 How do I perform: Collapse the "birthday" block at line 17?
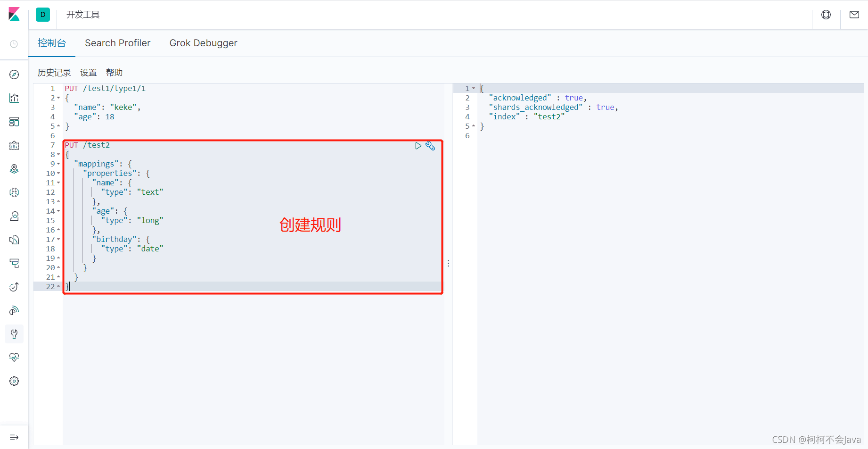coord(58,240)
